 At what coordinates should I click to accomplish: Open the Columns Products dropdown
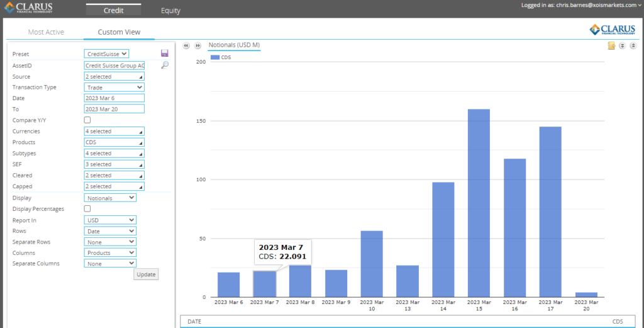pos(110,252)
